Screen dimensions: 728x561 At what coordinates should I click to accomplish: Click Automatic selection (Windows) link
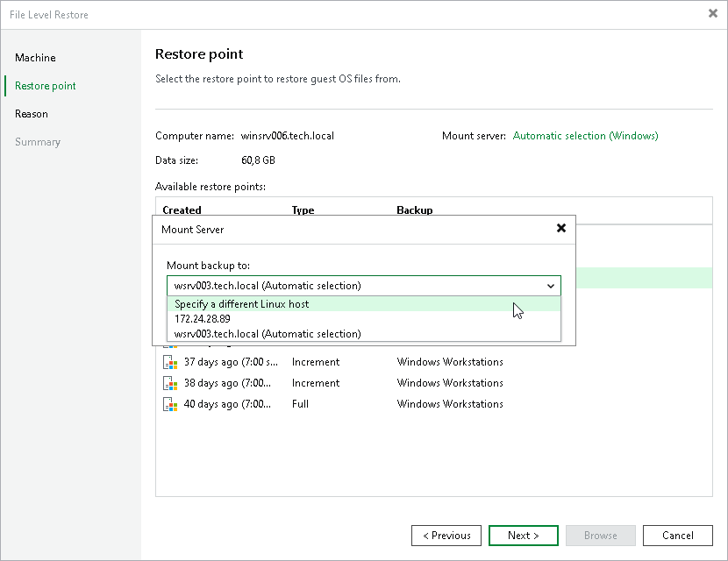(x=585, y=136)
